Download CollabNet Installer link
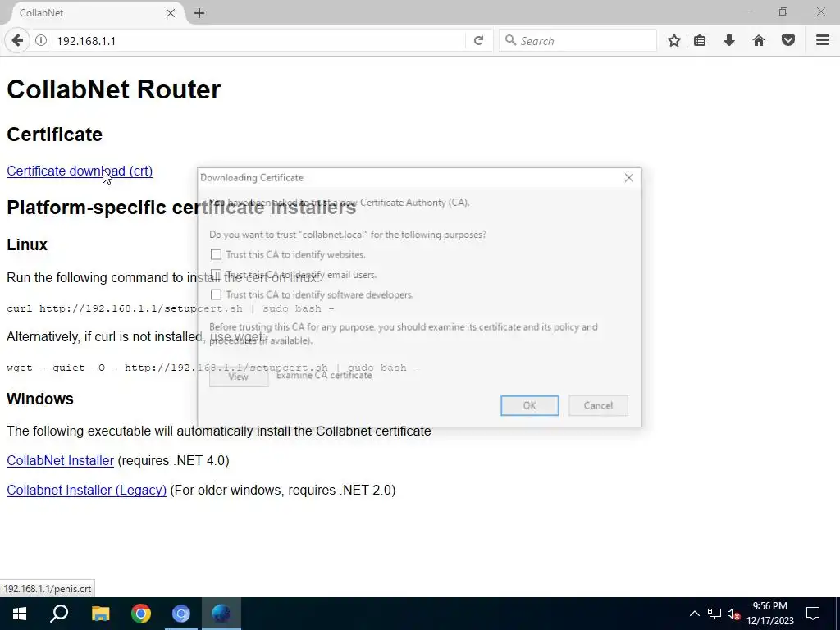 point(60,461)
